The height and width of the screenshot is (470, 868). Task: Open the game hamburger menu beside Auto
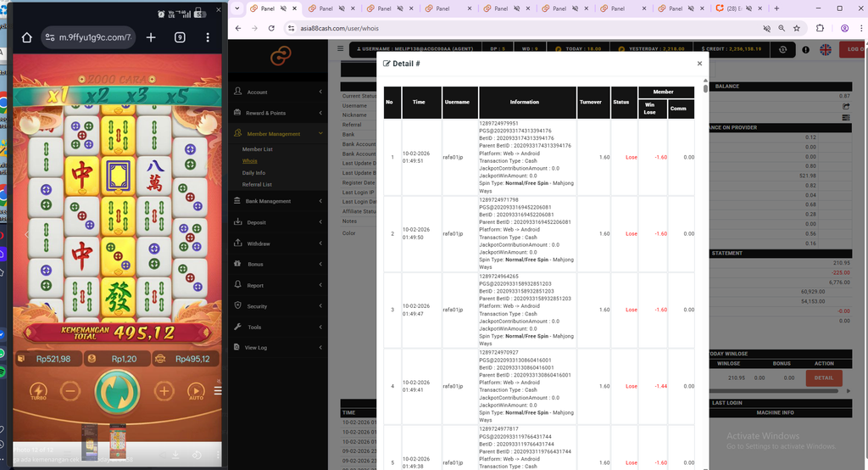(x=218, y=391)
